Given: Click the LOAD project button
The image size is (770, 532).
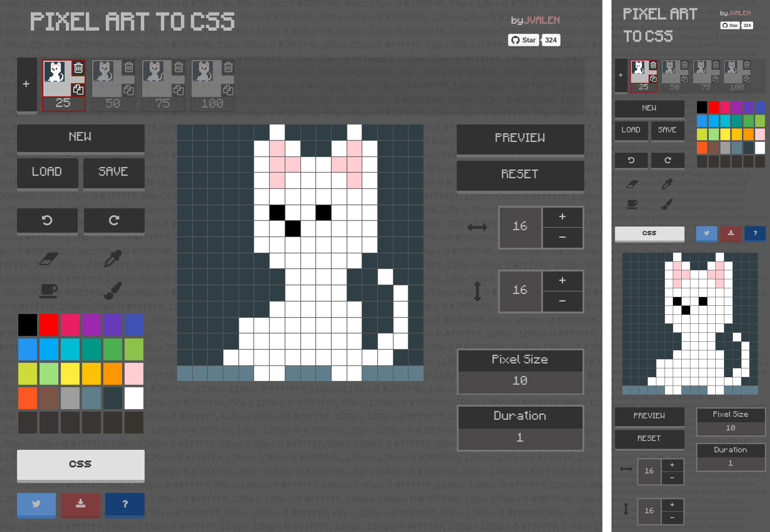Looking at the screenshot, I should 47,171.
